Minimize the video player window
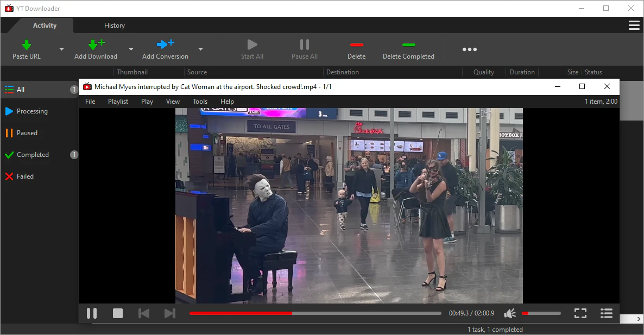Viewport: 644px width, 335px height. tap(558, 86)
